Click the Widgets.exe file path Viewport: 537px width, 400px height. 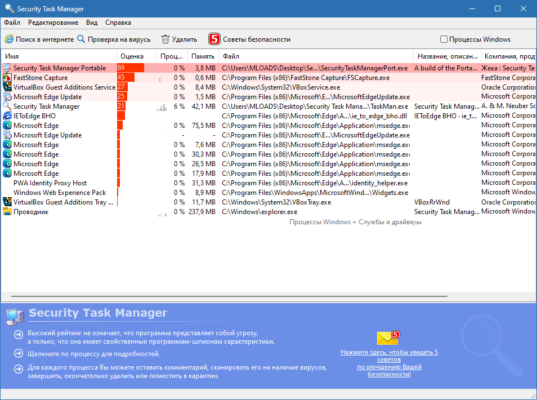pyautogui.click(x=315, y=192)
